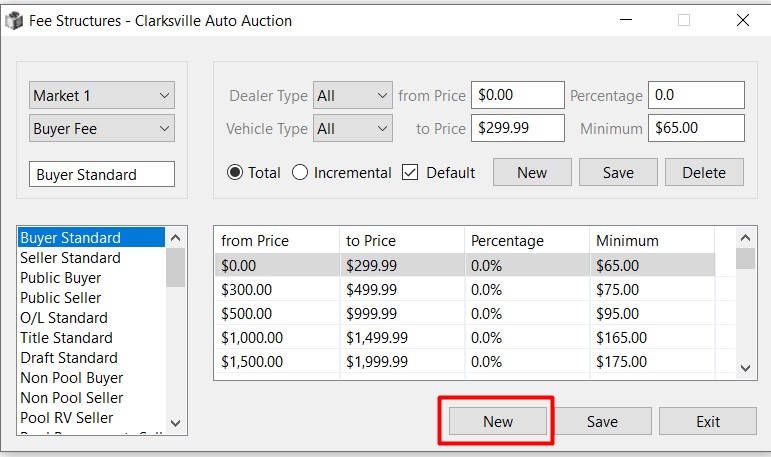
Task: Select the Incremental radio button
Action: point(300,172)
